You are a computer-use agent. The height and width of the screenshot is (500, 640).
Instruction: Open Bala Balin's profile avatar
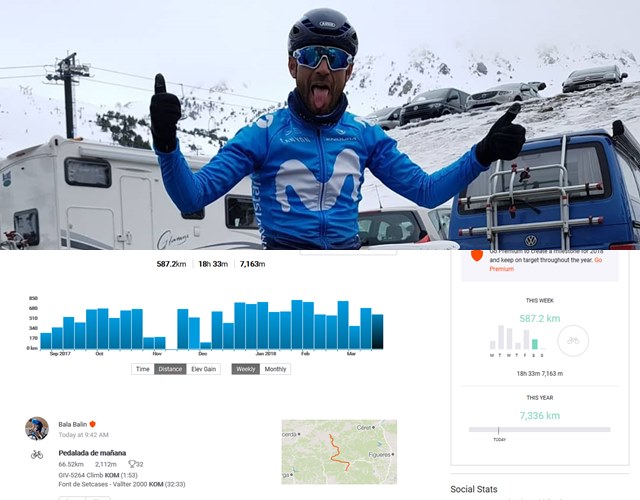click(37, 429)
